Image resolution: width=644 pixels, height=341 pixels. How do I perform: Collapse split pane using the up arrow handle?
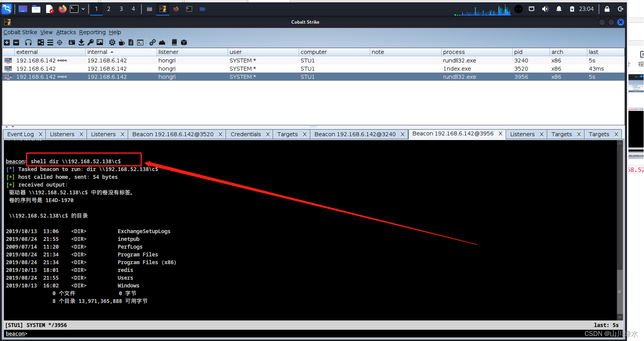(x=7, y=126)
